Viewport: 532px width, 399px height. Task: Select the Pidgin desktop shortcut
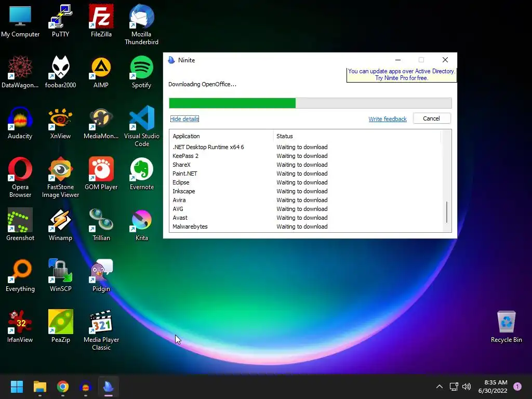click(x=101, y=275)
